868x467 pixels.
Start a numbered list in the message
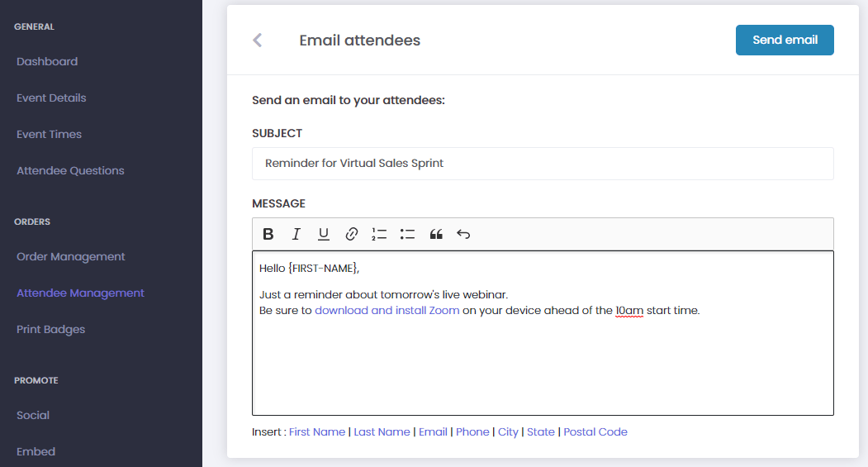[379, 234]
